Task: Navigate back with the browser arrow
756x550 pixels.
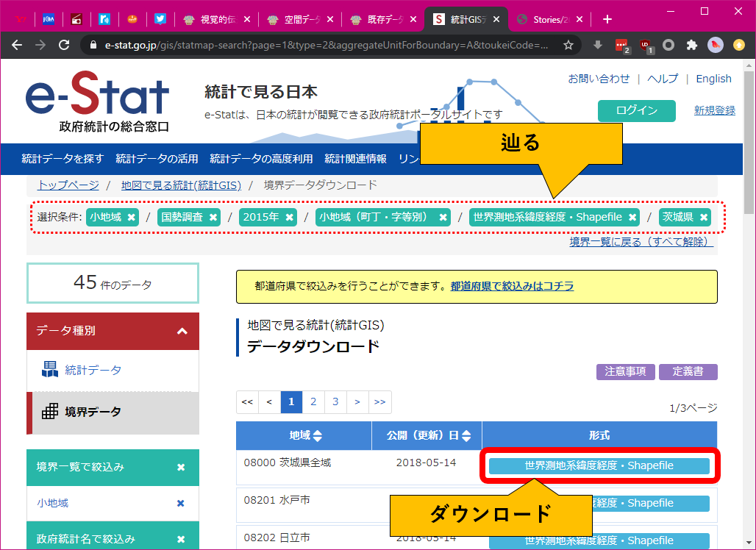Action: click(x=17, y=45)
